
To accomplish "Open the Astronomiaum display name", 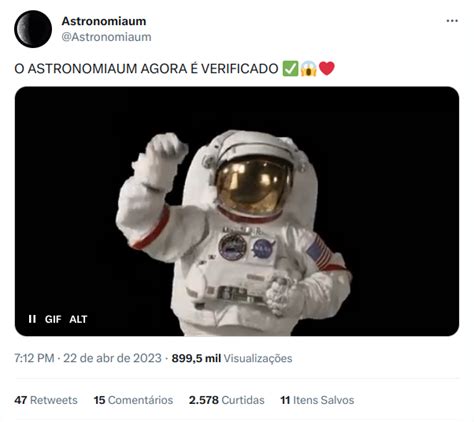I will point(104,21).
